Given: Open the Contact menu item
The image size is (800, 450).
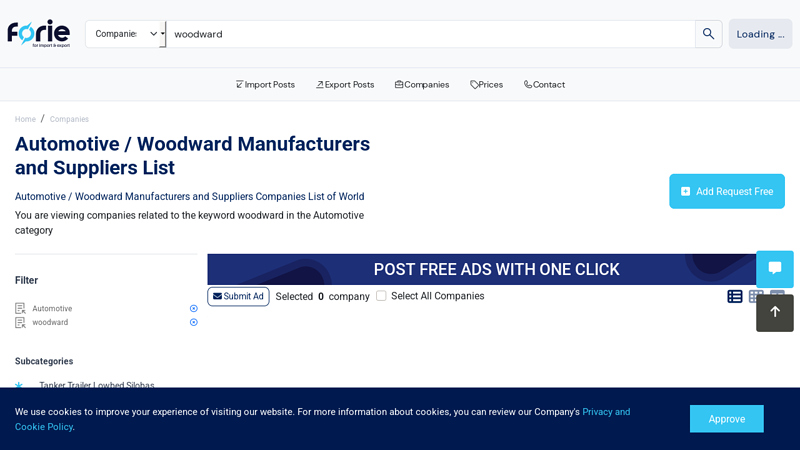Looking at the screenshot, I should 544,85.
